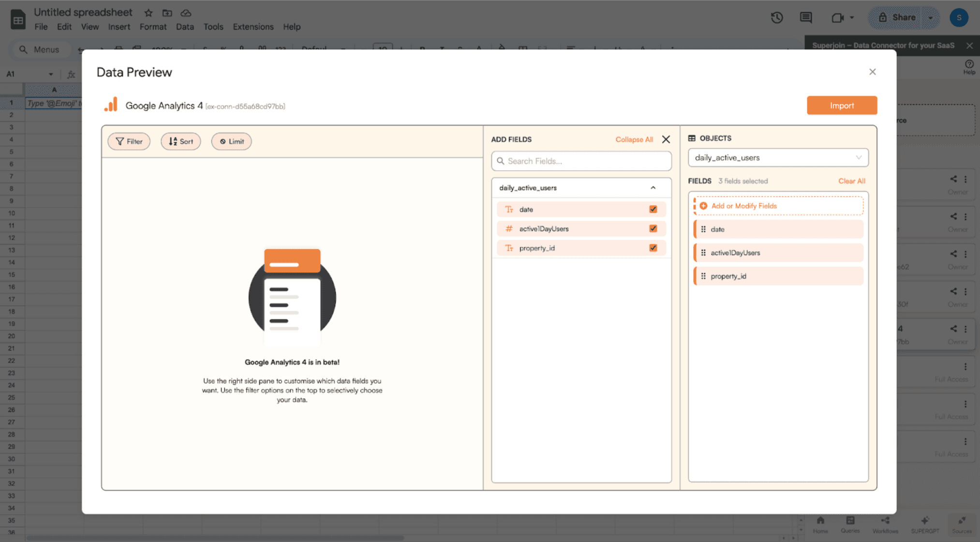Click number-type icon beside active1DayUsers
The width and height of the screenshot is (980, 542).
point(509,228)
